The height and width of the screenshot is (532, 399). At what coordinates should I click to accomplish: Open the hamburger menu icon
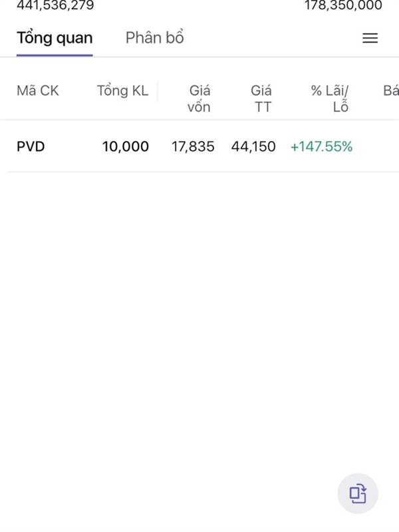[370, 39]
